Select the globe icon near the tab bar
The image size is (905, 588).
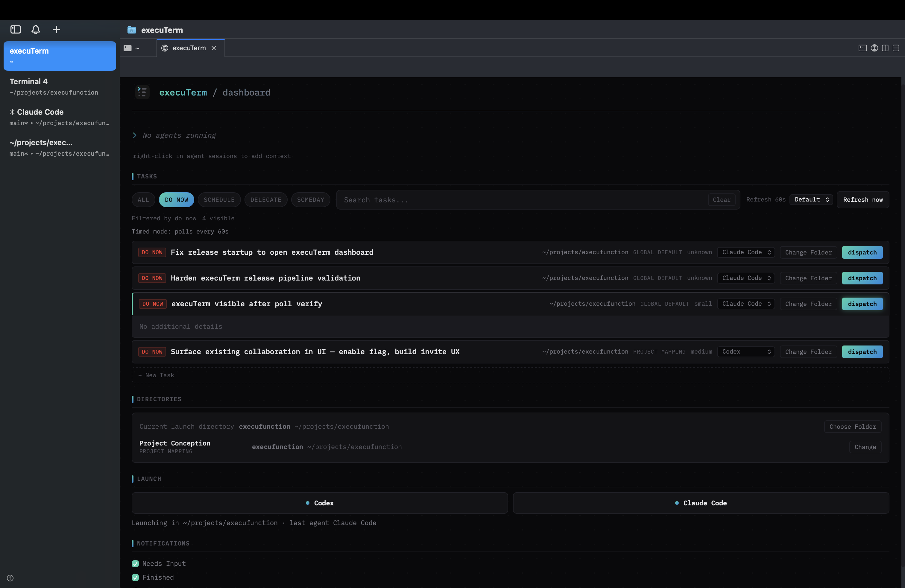click(874, 48)
